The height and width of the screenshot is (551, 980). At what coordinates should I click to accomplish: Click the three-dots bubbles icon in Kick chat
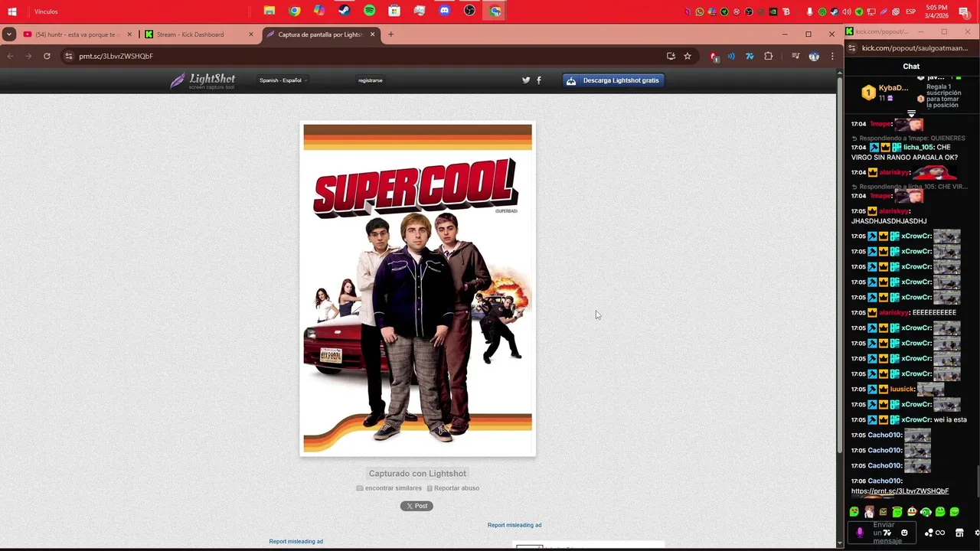(x=929, y=533)
